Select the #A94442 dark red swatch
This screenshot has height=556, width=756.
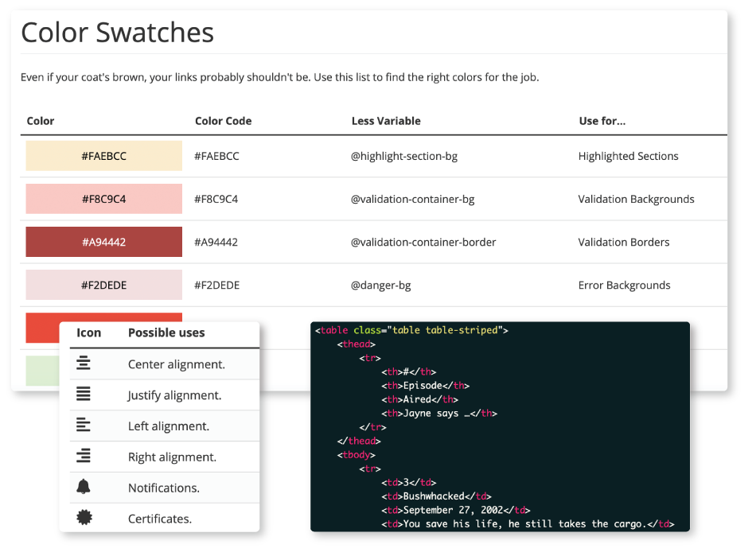pyautogui.click(x=103, y=242)
